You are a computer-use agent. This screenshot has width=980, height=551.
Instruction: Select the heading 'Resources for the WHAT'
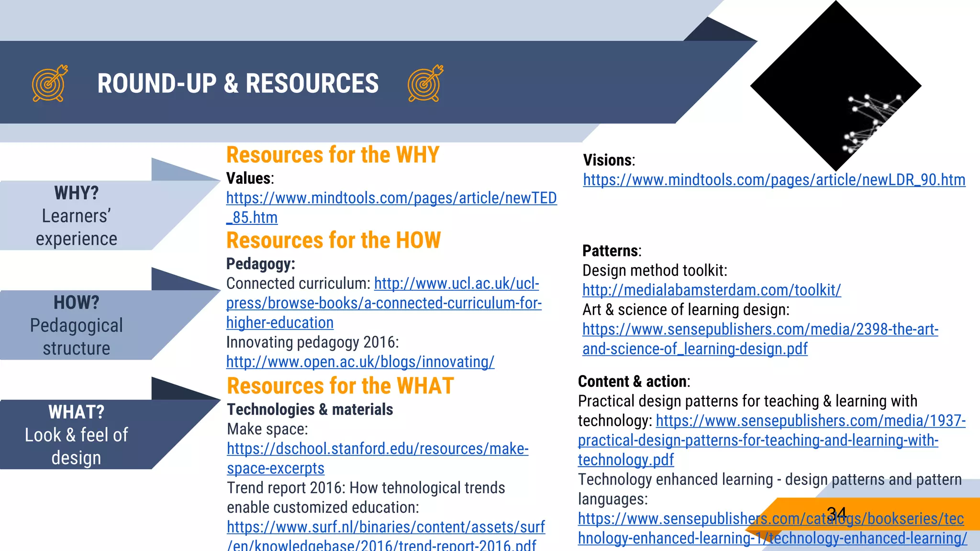(x=340, y=386)
